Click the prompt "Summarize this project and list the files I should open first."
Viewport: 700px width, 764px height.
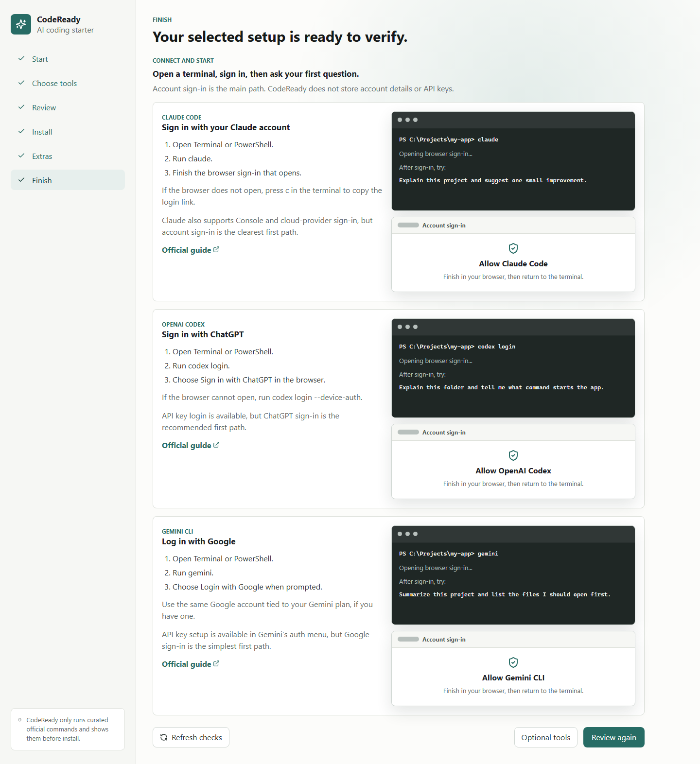pos(505,594)
